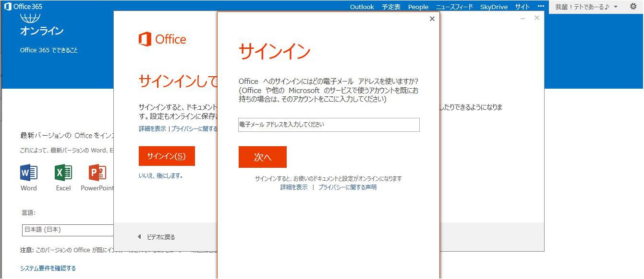
Task: Minimize the background Office dialog
Action: [x=523, y=18]
